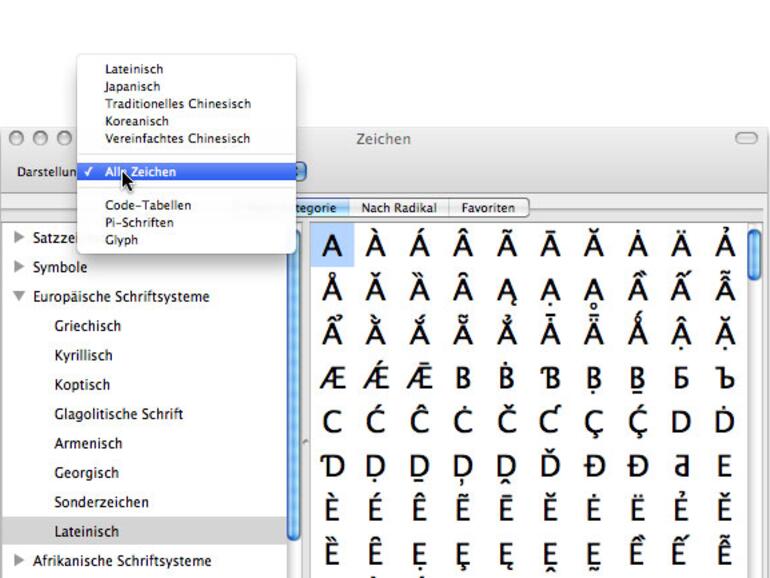Click the character grid vertical scrollbar thumb
770x578 pixels.
pyautogui.click(x=754, y=255)
